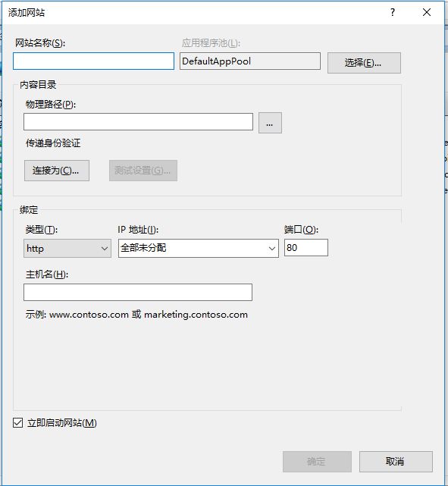Click the 添加网站 title bar text
The height and width of the screenshot is (486, 448).
tap(27, 12)
